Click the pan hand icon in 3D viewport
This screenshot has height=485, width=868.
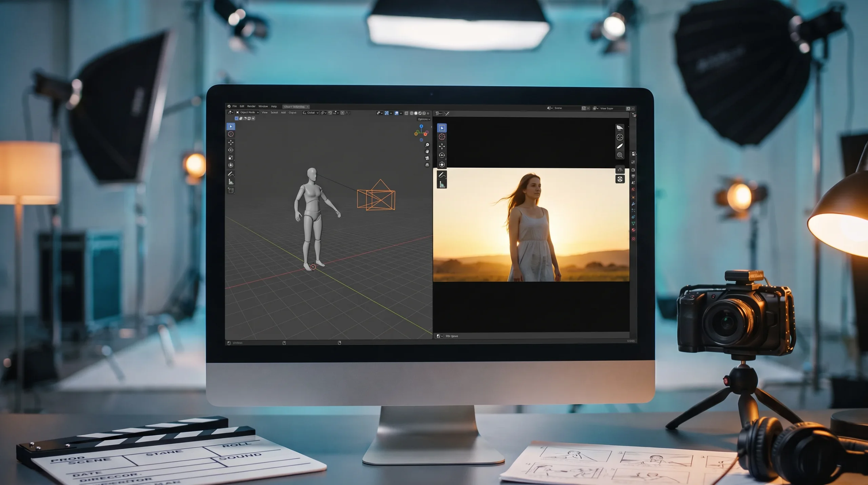point(427,151)
